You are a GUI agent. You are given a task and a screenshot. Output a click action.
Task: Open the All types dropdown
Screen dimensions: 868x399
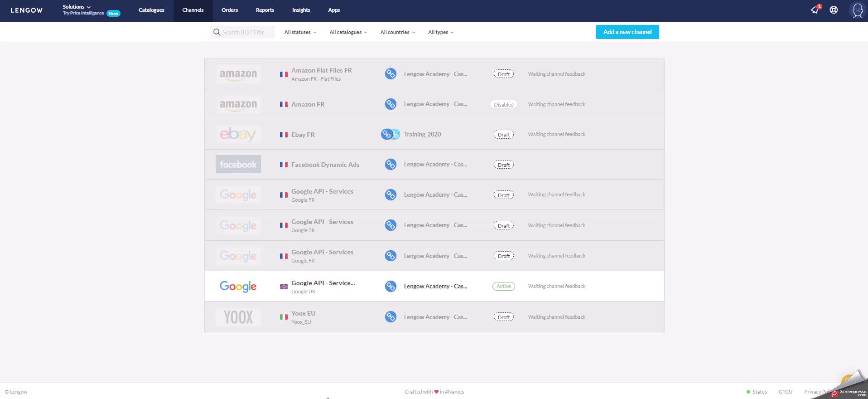(440, 32)
